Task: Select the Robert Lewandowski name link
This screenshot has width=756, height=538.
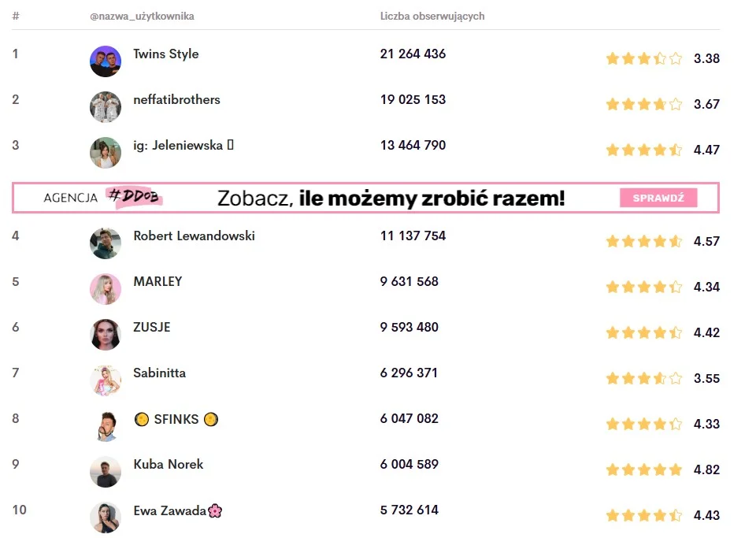Action: [194, 236]
